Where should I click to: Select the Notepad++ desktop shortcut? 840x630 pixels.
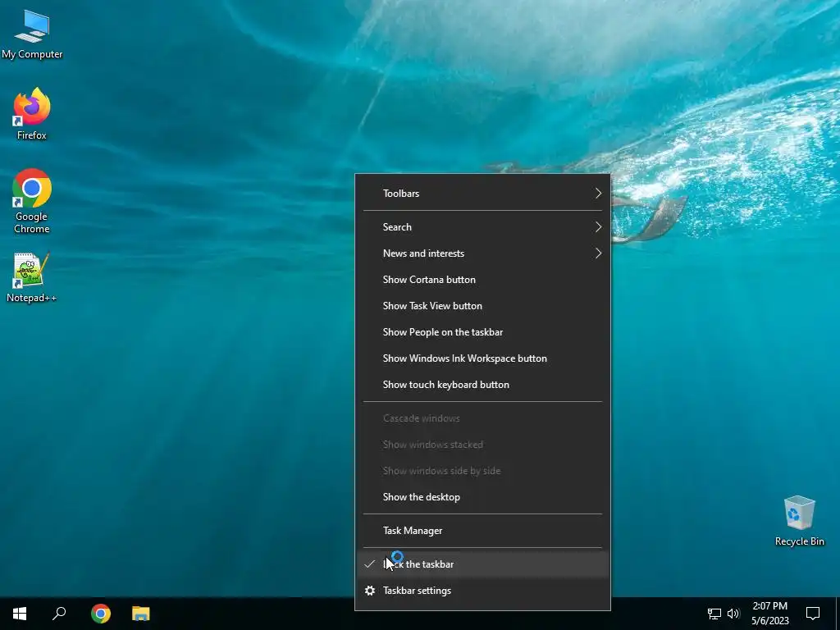[x=32, y=277]
